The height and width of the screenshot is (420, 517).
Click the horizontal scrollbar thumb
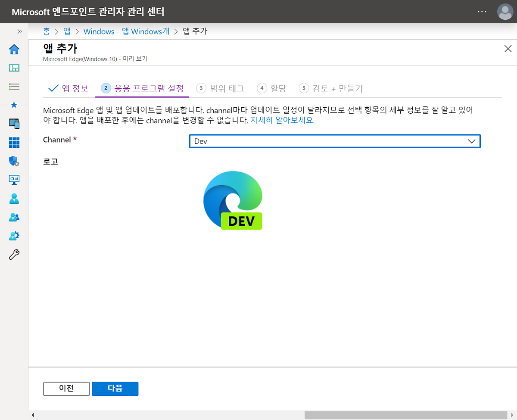click(406, 415)
